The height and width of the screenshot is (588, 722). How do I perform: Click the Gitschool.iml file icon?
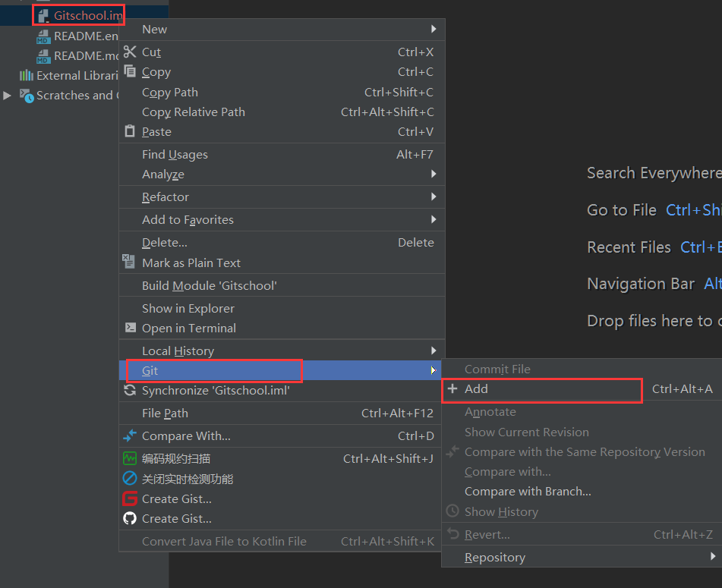pos(44,16)
